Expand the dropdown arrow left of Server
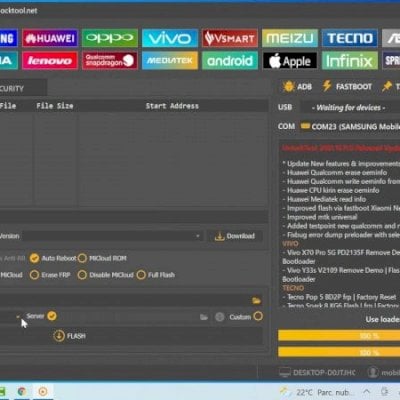The image size is (400, 400). [x=18, y=317]
